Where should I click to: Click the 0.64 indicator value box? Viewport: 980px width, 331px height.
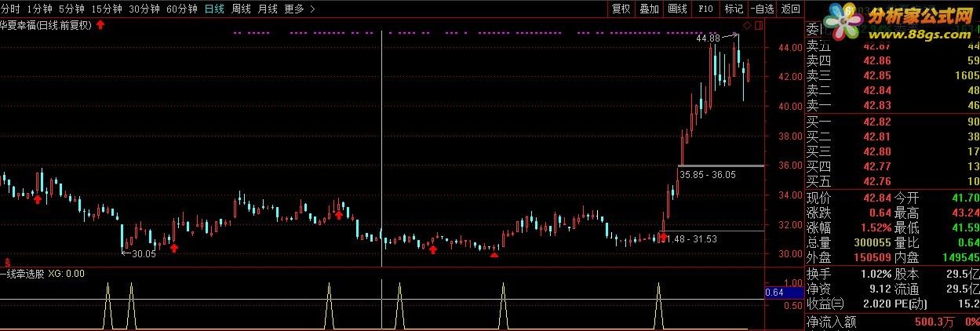tap(783, 293)
